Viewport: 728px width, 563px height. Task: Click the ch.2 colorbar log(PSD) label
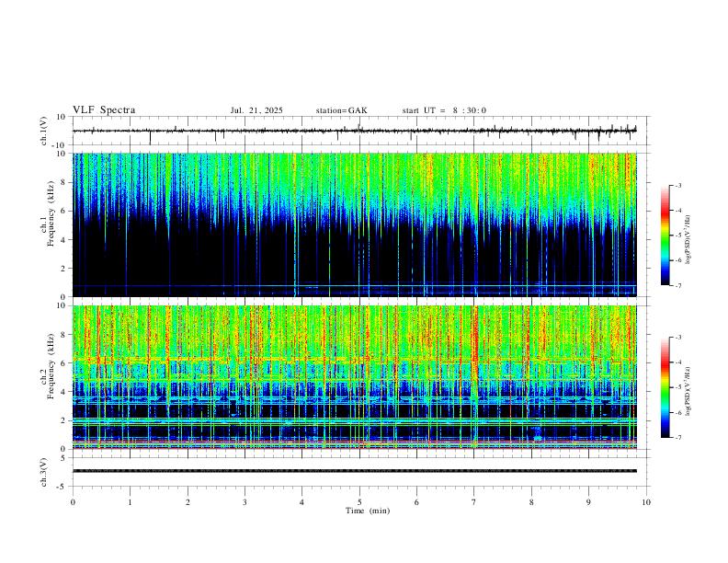(x=688, y=391)
